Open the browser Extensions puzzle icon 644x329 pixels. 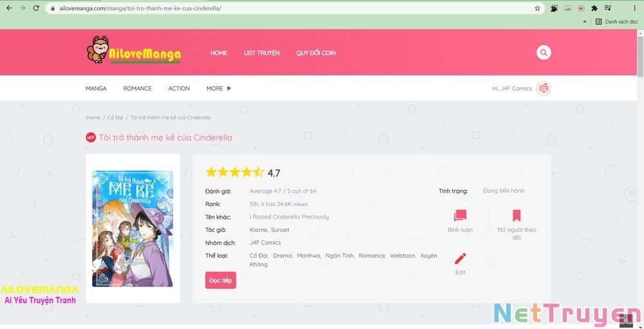click(594, 8)
